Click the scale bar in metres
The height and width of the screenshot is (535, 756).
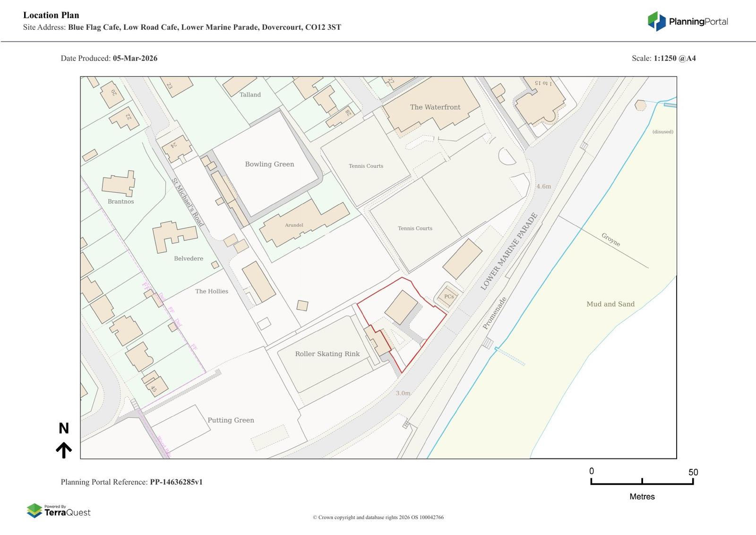(x=642, y=482)
